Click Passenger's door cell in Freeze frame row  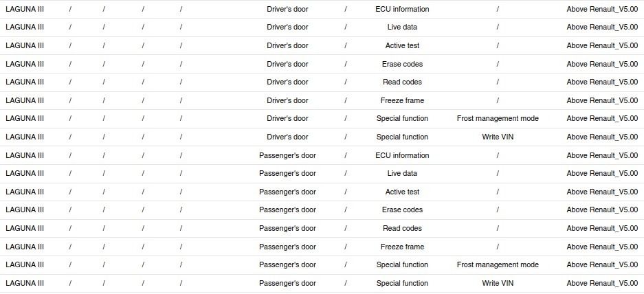(287, 247)
